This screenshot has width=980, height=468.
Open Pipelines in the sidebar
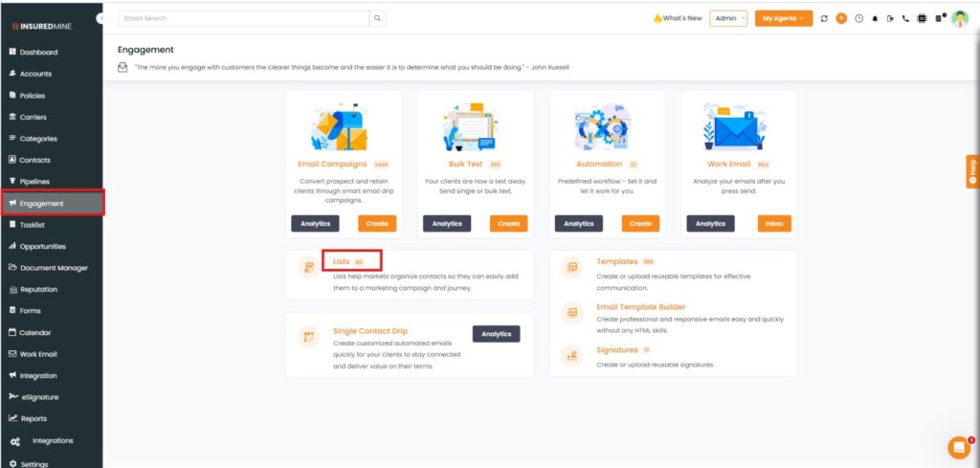(x=34, y=181)
